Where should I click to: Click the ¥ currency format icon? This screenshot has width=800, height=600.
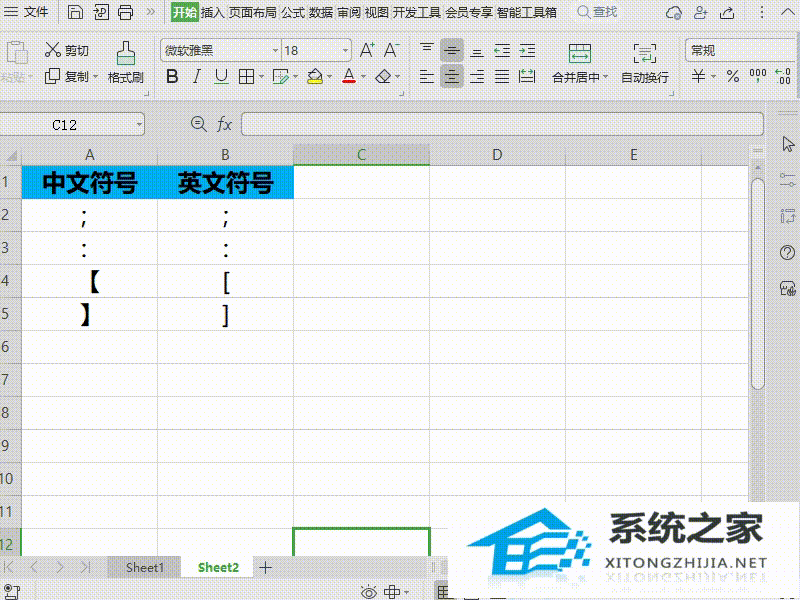pos(700,75)
